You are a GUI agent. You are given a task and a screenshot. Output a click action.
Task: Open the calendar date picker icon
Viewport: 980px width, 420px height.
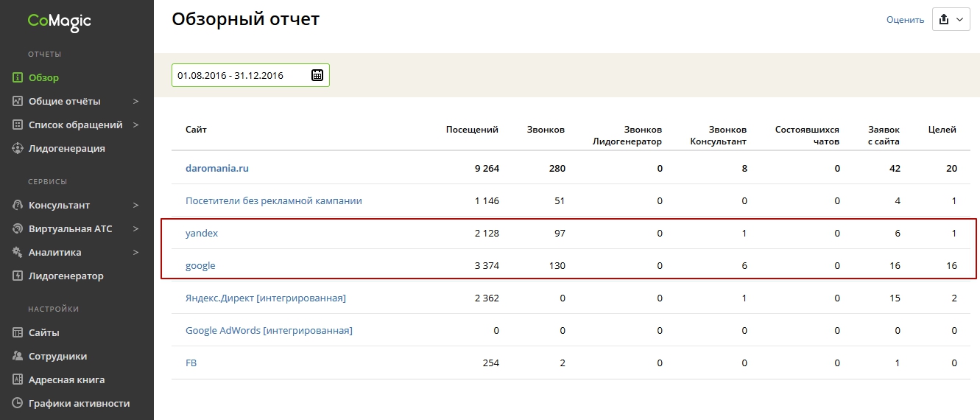click(x=317, y=74)
